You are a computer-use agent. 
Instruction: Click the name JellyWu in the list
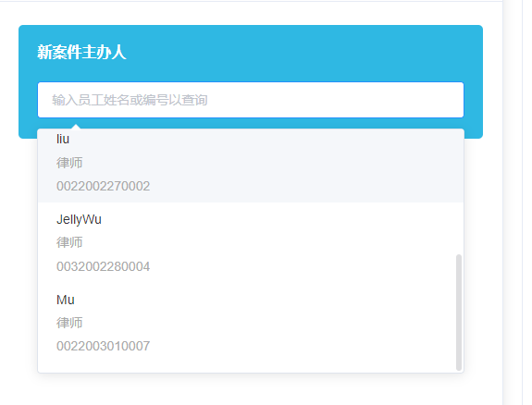(79, 219)
